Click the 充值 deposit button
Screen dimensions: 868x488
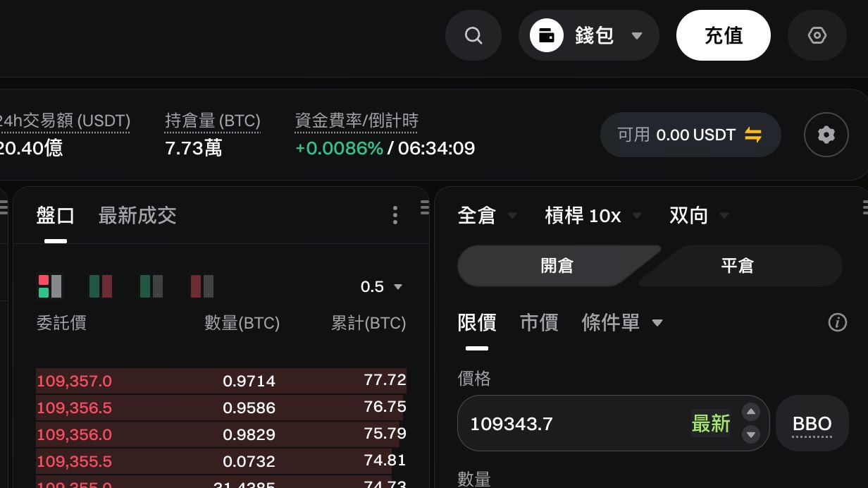coord(723,35)
